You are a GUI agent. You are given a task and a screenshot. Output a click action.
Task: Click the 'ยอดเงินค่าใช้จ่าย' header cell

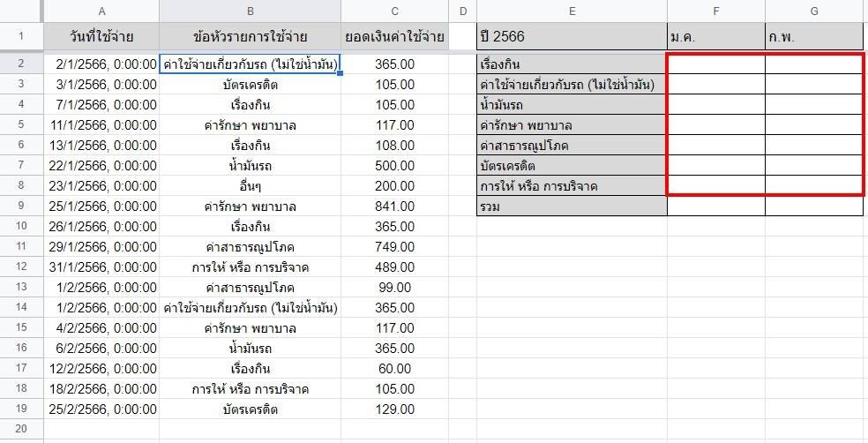click(394, 36)
